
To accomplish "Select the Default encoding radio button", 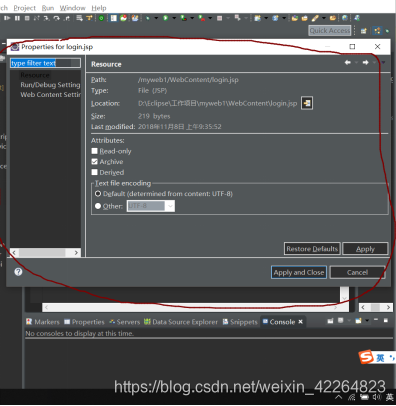I will (x=98, y=194).
